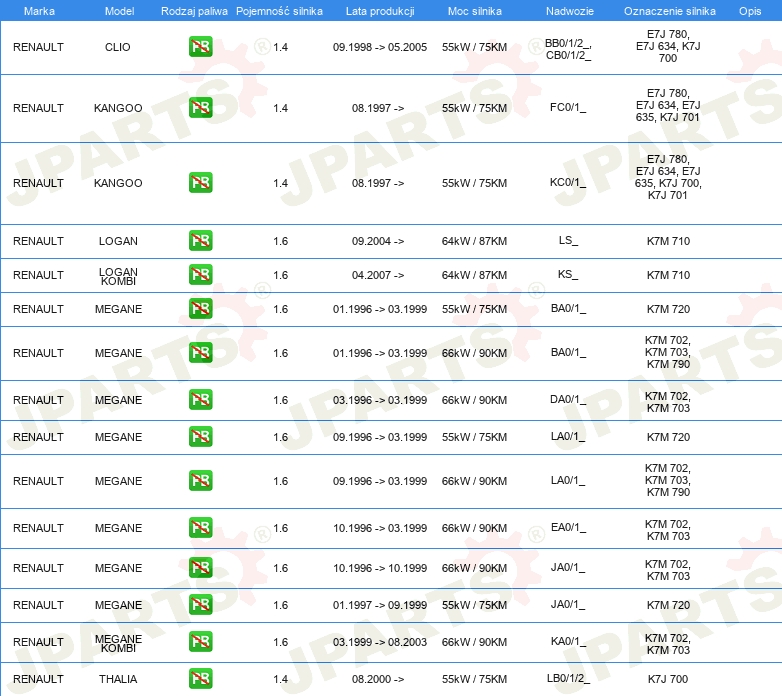Select the Lata produkcji column header
The image size is (782, 696).
(379, 11)
